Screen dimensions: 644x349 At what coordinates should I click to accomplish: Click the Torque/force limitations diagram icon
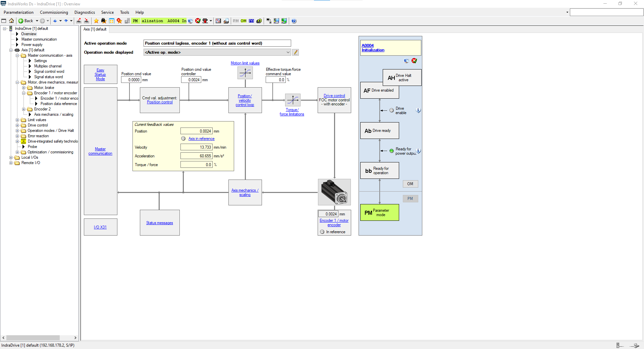tap(293, 100)
